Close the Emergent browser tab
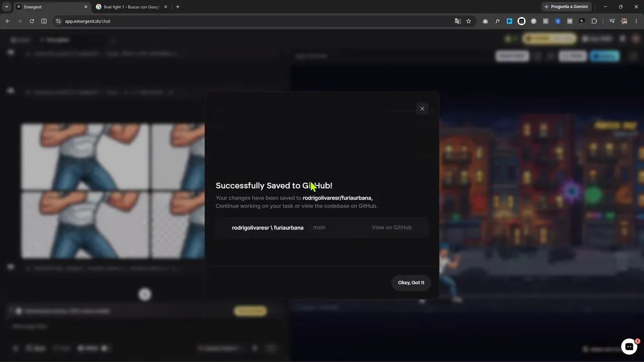The image size is (644, 362). [86, 7]
